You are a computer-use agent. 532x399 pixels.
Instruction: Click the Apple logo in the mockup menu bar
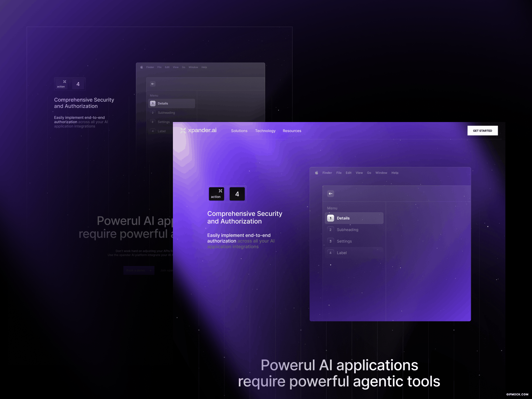click(x=317, y=173)
